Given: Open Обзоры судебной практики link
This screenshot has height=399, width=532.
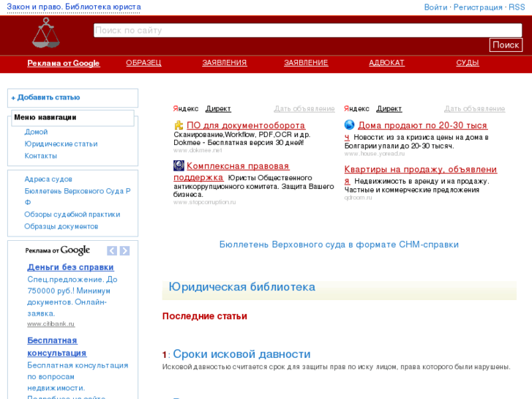Looking at the screenshot, I should 72,215.
